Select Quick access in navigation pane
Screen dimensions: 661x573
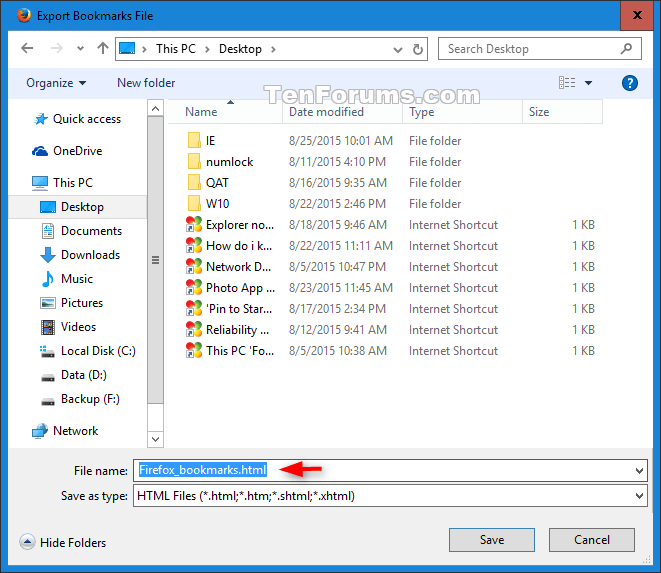78,119
